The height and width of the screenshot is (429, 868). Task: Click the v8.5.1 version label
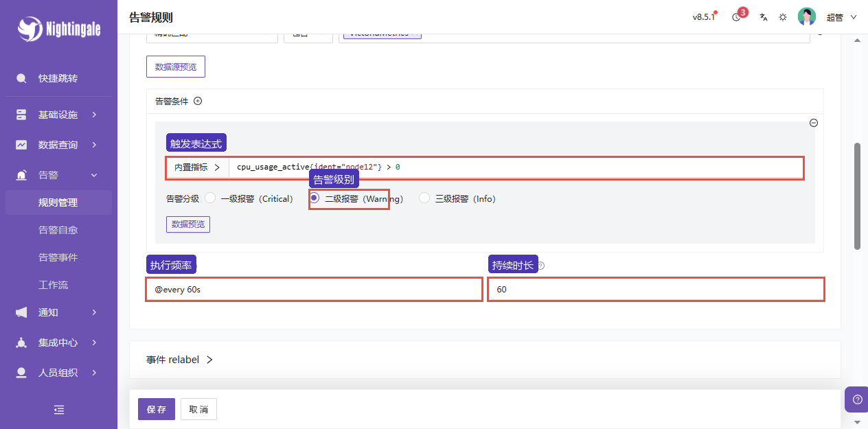click(x=703, y=17)
